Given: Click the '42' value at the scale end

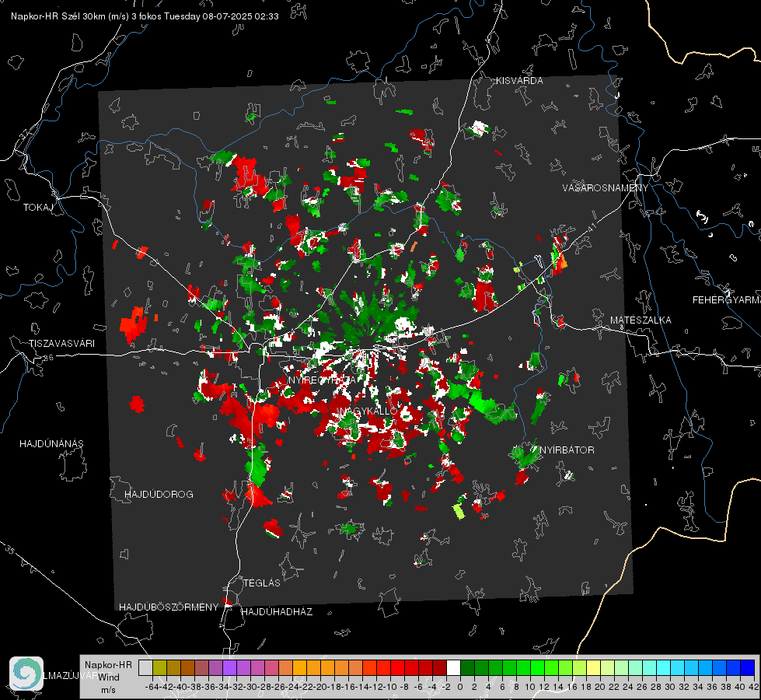Looking at the screenshot, I should click(x=753, y=687).
